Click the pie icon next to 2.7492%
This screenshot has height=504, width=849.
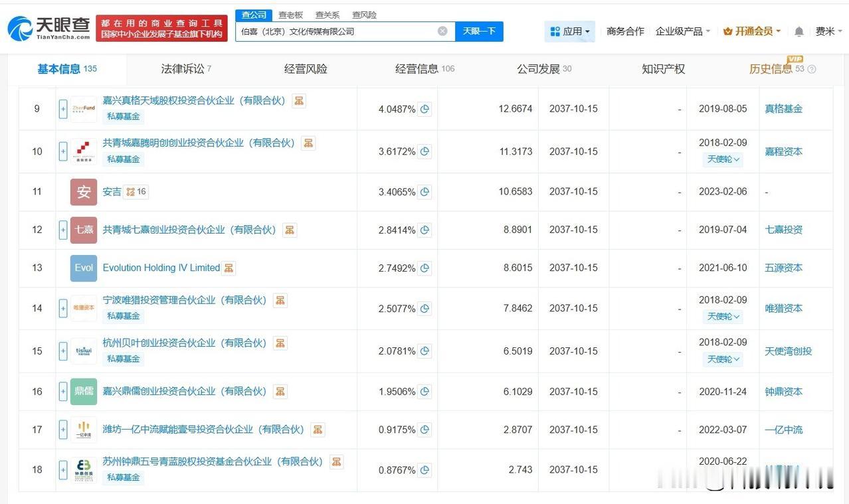424,268
